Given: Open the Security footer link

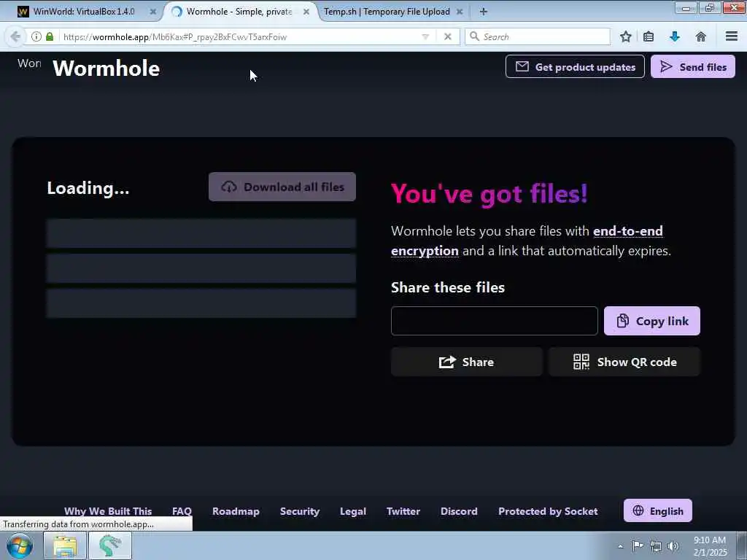Looking at the screenshot, I should [x=300, y=511].
